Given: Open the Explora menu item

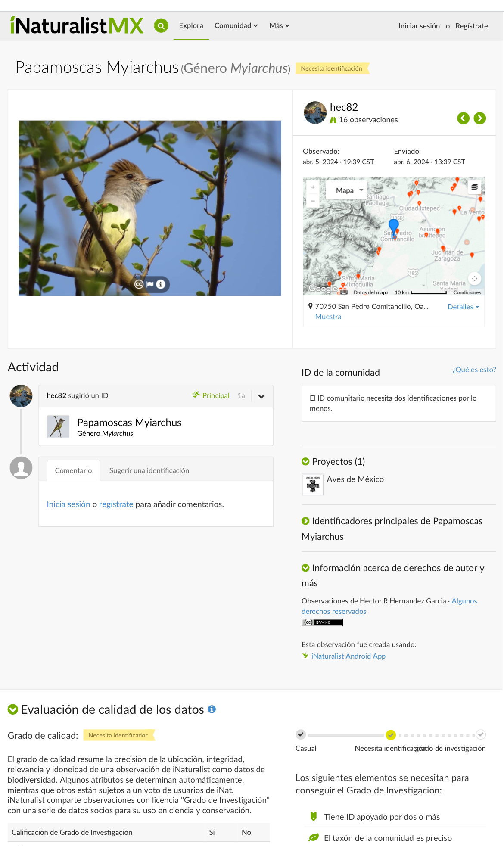Looking at the screenshot, I should 191,26.
